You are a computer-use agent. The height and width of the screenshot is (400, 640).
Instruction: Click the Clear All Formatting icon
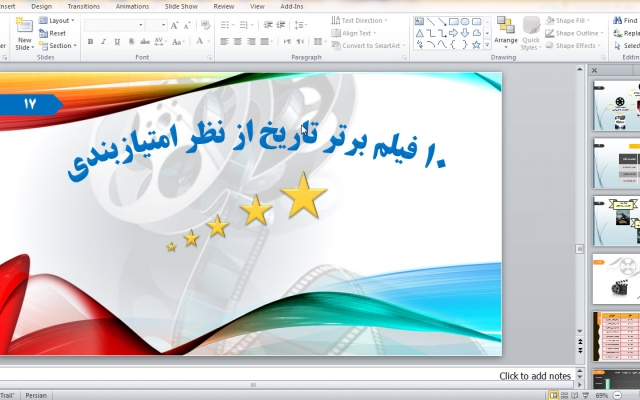click(205, 25)
